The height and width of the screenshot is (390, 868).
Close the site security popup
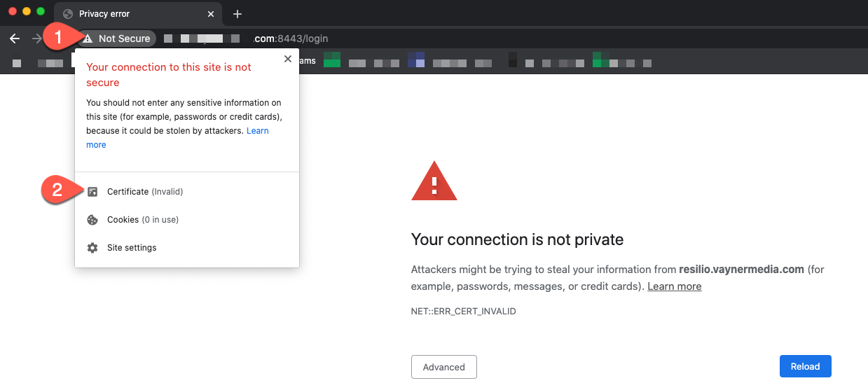pos(287,60)
